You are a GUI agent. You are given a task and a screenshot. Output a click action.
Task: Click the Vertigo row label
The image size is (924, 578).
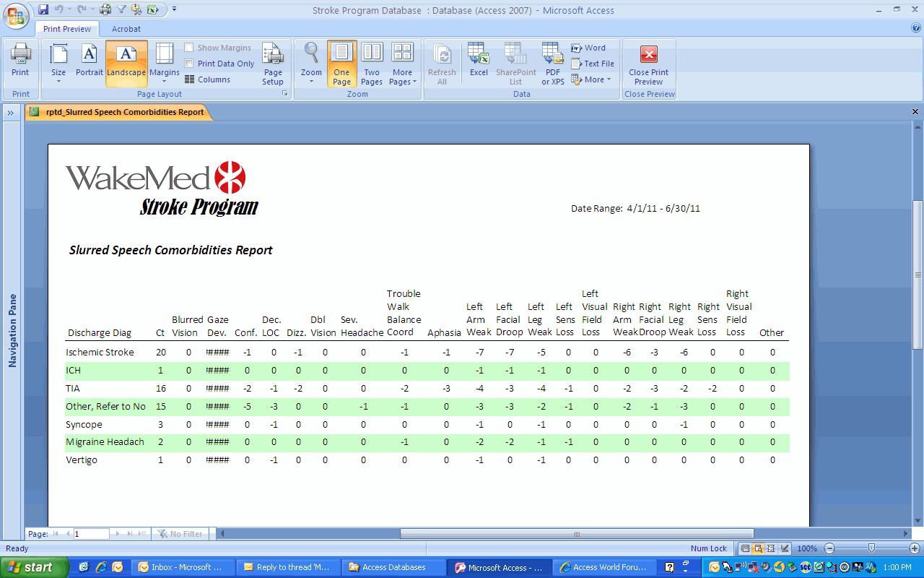(82, 460)
